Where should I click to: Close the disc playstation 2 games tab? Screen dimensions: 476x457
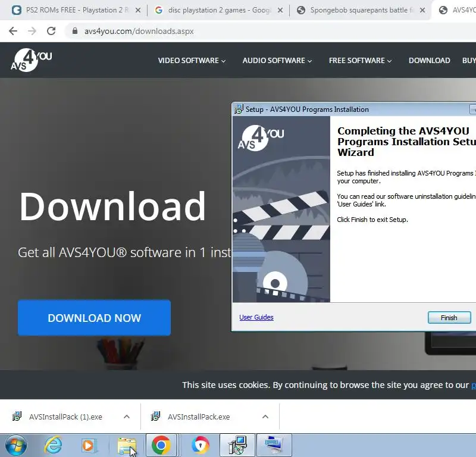[280, 10]
